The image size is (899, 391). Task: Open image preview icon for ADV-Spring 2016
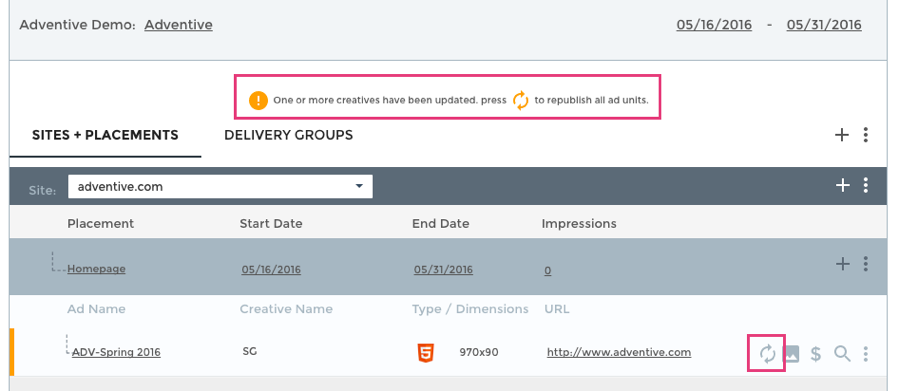coord(791,354)
